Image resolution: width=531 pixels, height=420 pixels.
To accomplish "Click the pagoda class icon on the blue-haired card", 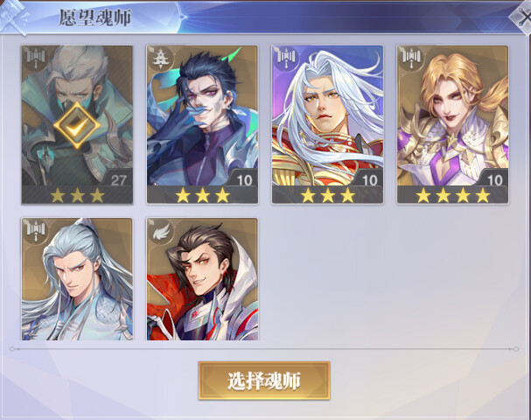I will coord(161,58).
